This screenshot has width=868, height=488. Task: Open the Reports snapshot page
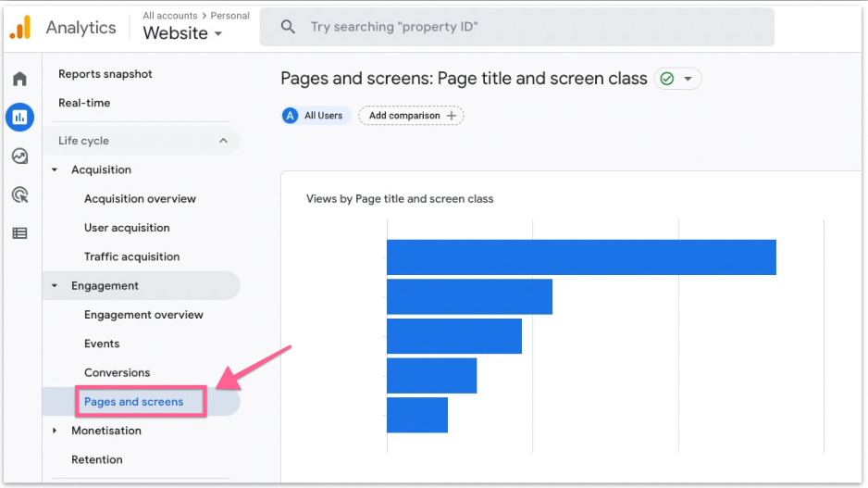click(x=105, y=74)
